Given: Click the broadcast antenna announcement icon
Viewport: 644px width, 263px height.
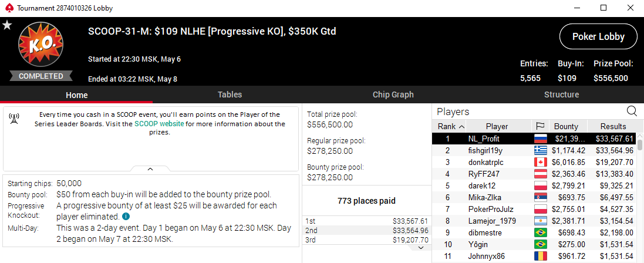Looking at the screenshot, I should pos(14,119).
